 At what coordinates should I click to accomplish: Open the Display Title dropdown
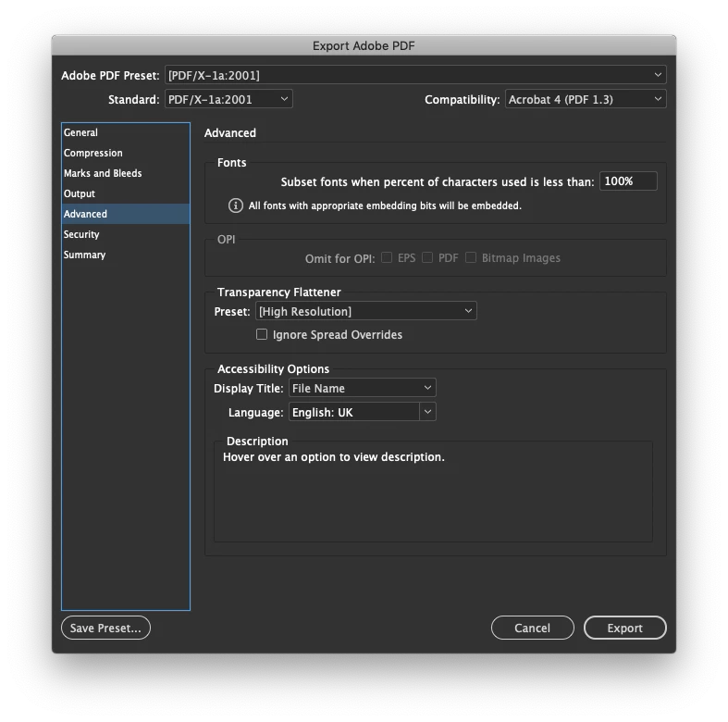pos(362,388)
